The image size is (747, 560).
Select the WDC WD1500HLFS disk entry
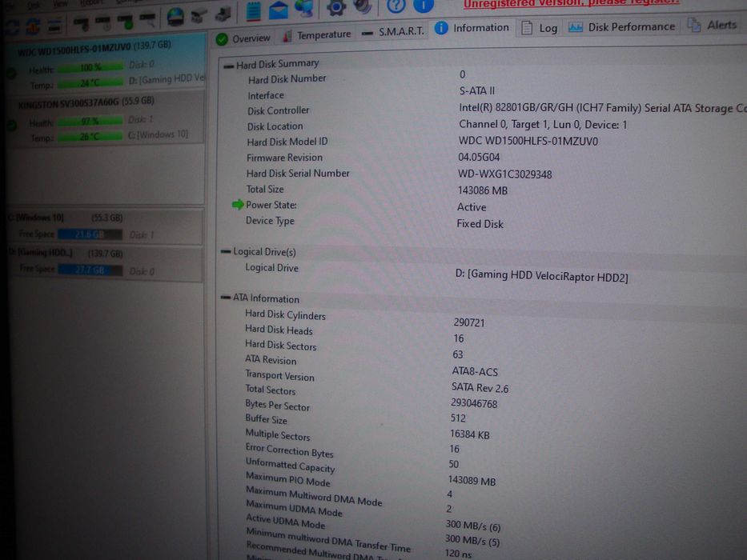[107, 64]
